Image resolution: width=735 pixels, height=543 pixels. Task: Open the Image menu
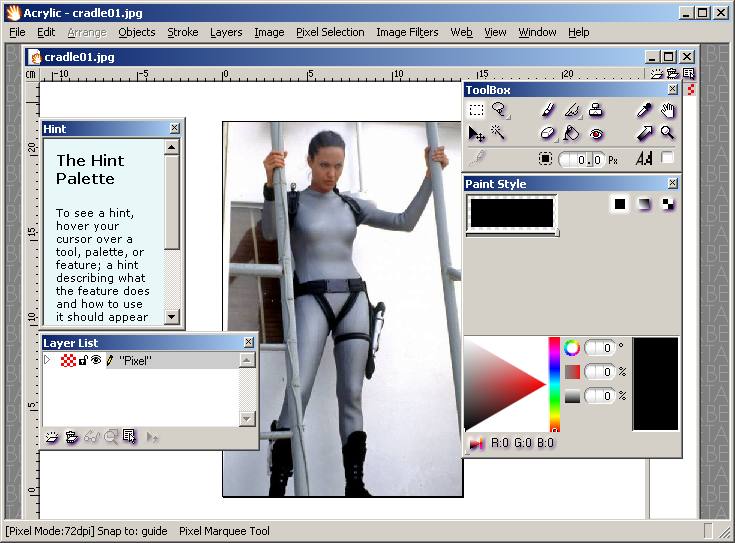269,32
